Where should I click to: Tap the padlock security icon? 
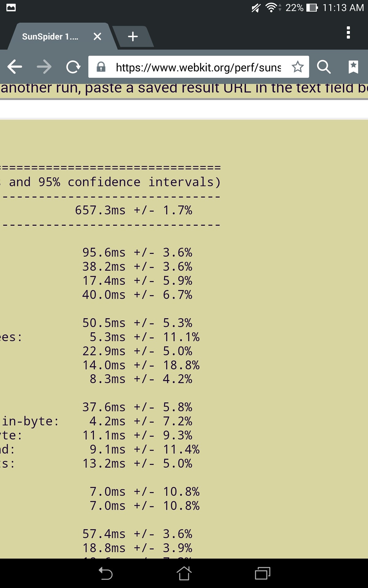coord(101,67)
